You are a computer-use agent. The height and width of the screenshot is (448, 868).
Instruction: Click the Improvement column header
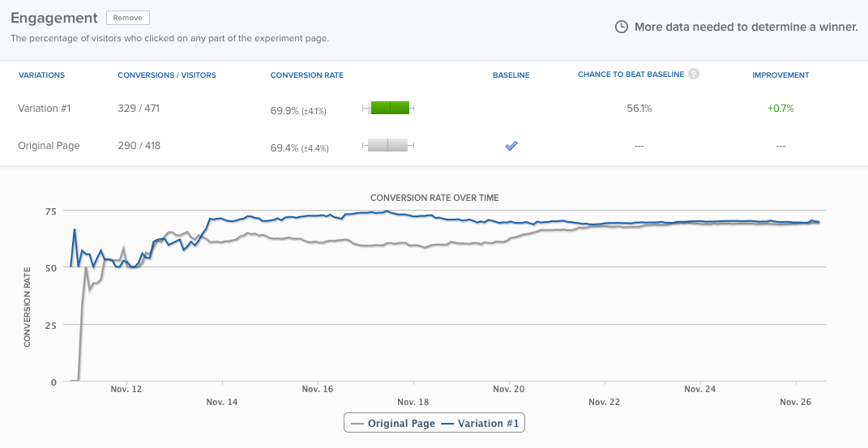coord(780,75)
